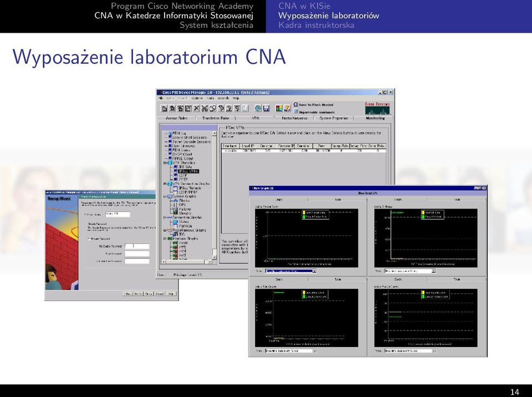Open the Options menu

tap(197, 98)
